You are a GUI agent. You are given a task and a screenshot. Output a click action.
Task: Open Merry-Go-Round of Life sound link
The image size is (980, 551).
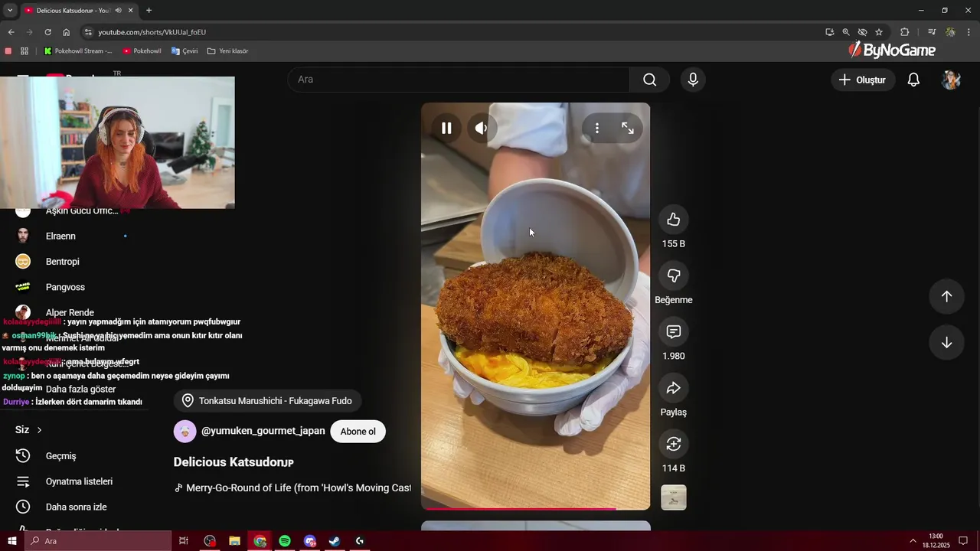pyautogui.click(x=292, y=487)
